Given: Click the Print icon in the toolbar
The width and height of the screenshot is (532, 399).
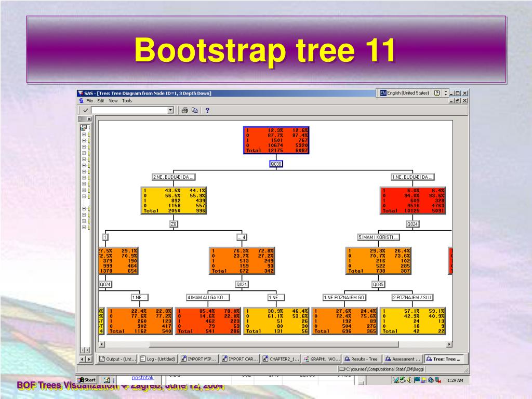Looking at the screenshot, I should pos(184,110).
